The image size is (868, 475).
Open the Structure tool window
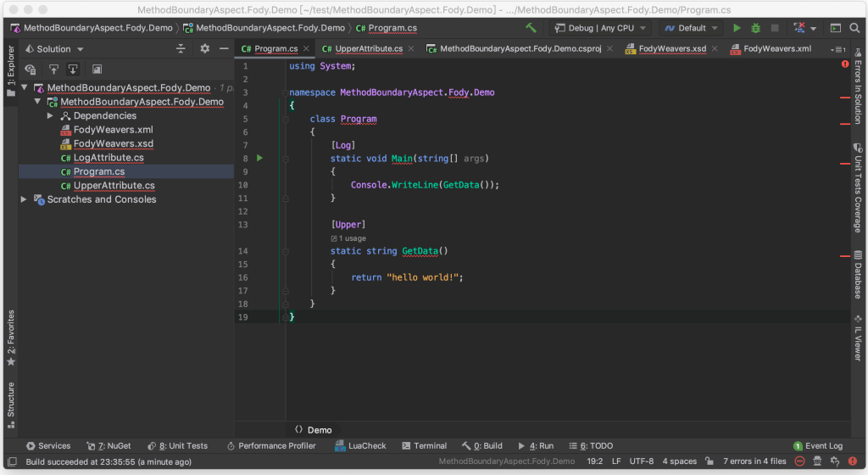[x=11, y=405]
